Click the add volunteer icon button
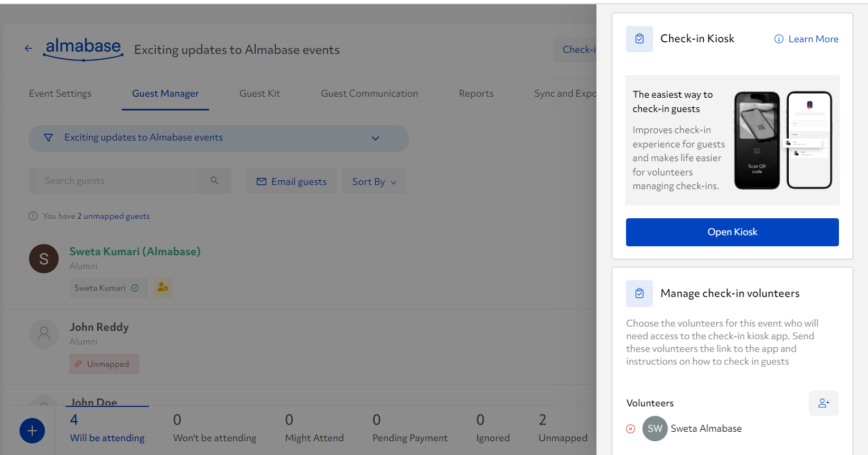 tap(824, 403)
